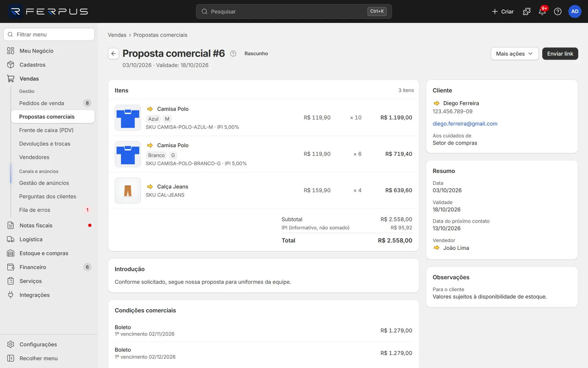Click the Cadastros box icon in the sidebar

point(11,65)
